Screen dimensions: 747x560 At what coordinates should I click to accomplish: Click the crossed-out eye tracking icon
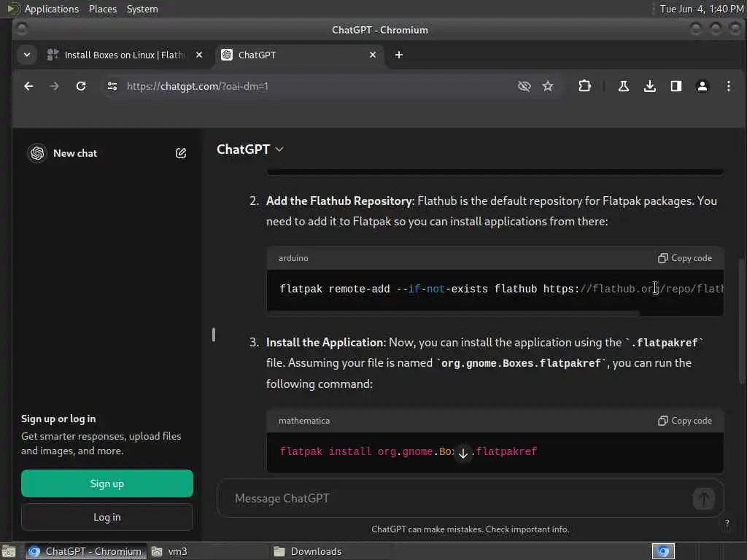[524, 86]
